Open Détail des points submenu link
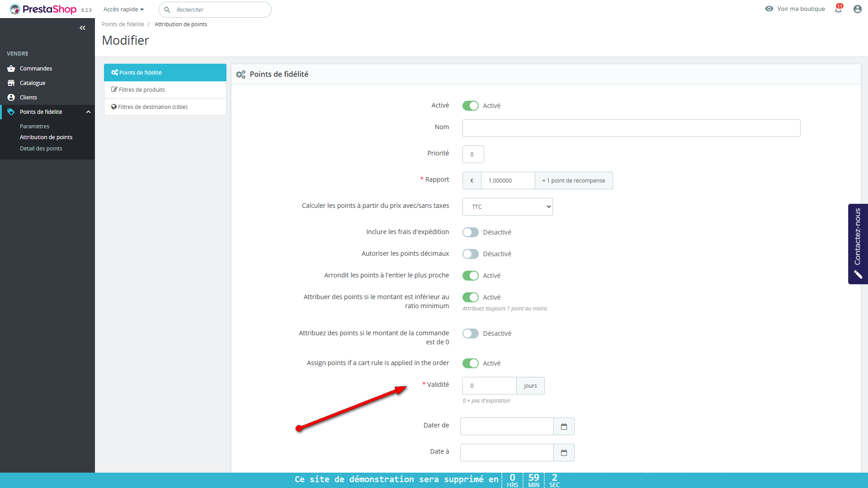This screenshot has width=868, height=488. coord(41,149)
